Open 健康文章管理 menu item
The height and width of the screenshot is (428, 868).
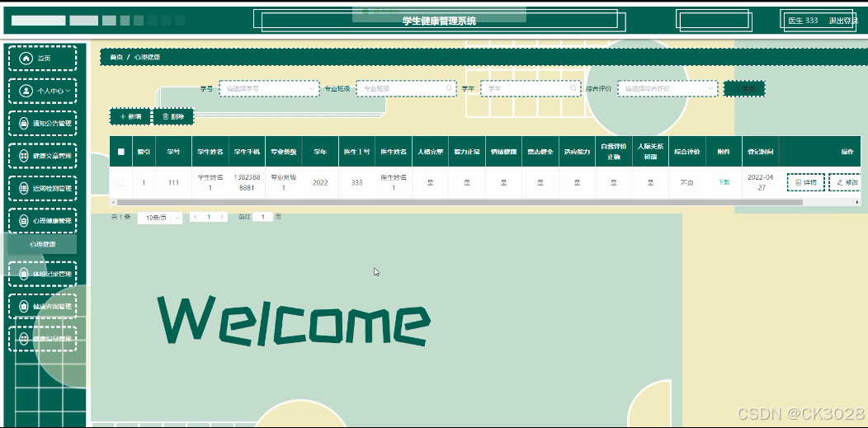click(x=43, y=156)
